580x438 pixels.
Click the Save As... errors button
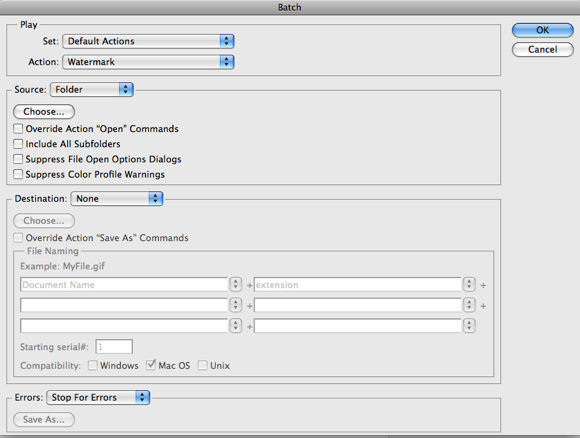(x=44, y=420)
